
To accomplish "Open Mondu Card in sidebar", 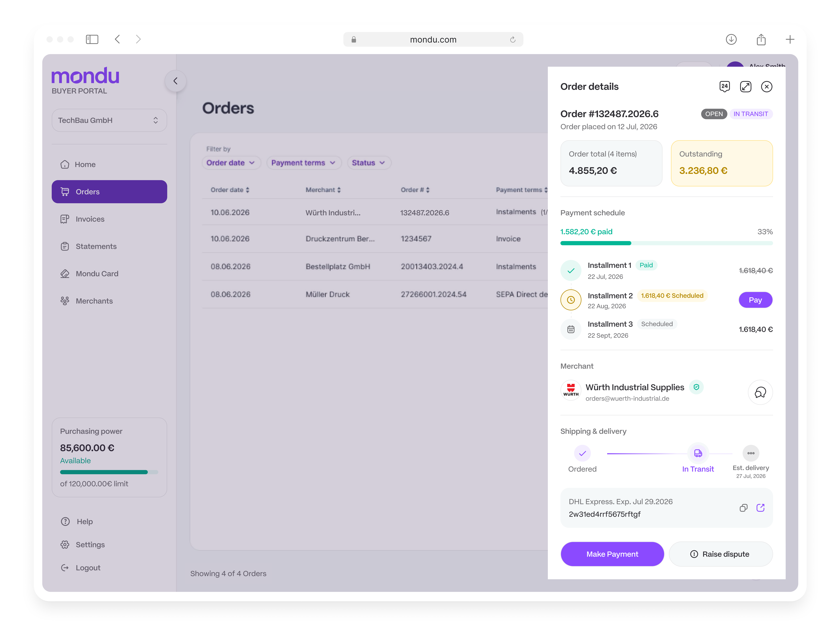I will coord(109,274).
